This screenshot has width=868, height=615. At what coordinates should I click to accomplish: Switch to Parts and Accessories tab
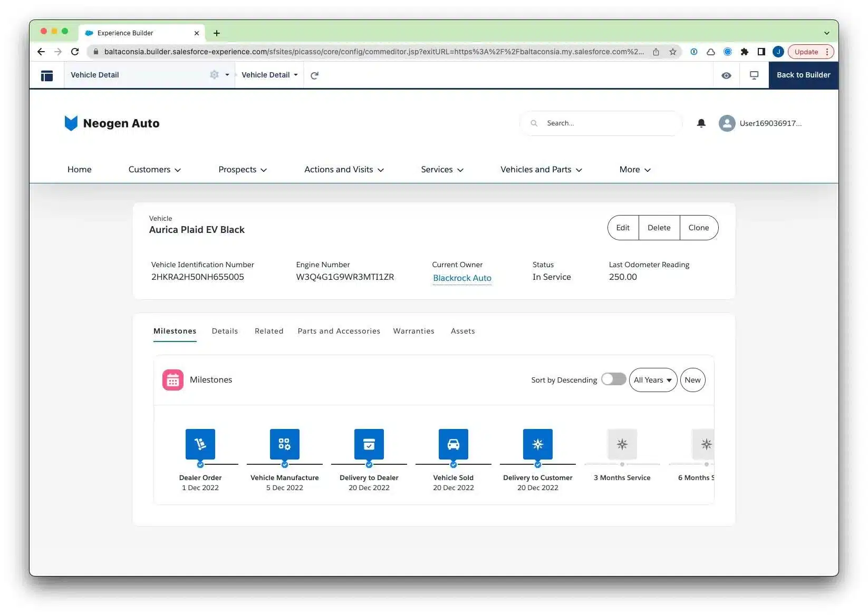(339, 331)
